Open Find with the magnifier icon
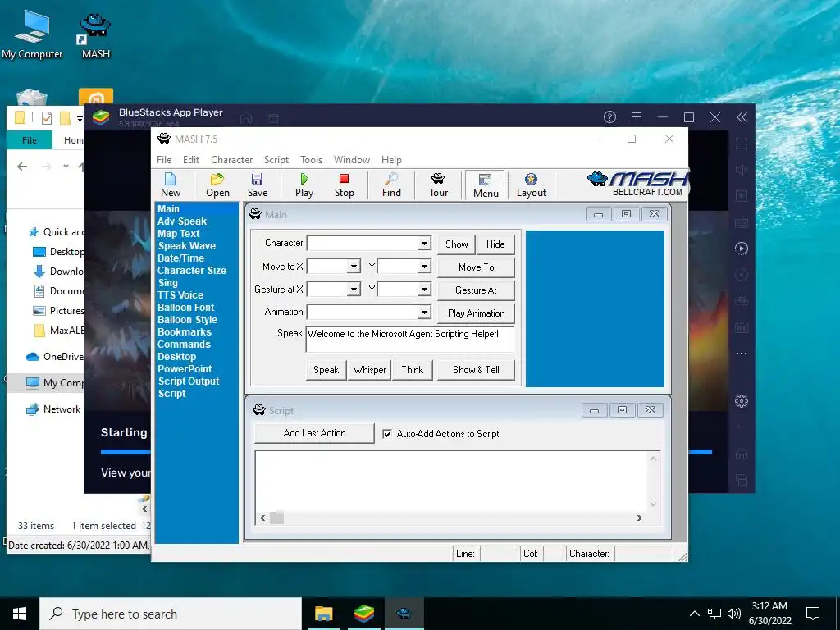The image size is (840, 630). 391,185
